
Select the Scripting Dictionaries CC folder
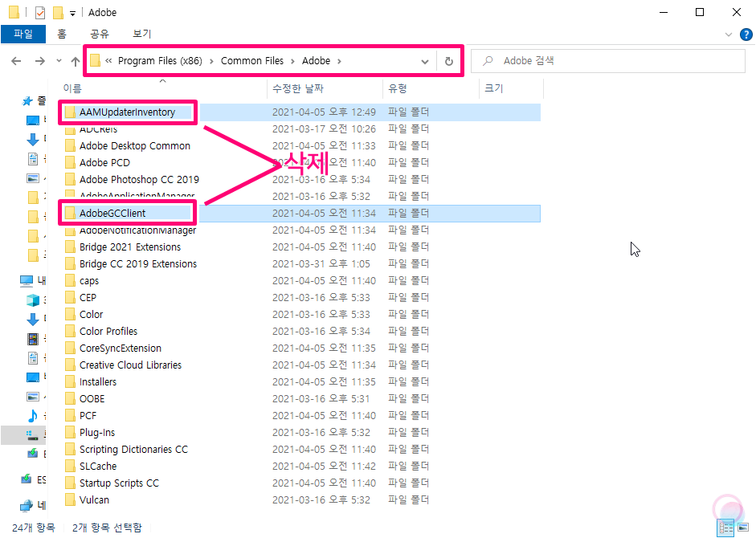click(x=133, y=450)
